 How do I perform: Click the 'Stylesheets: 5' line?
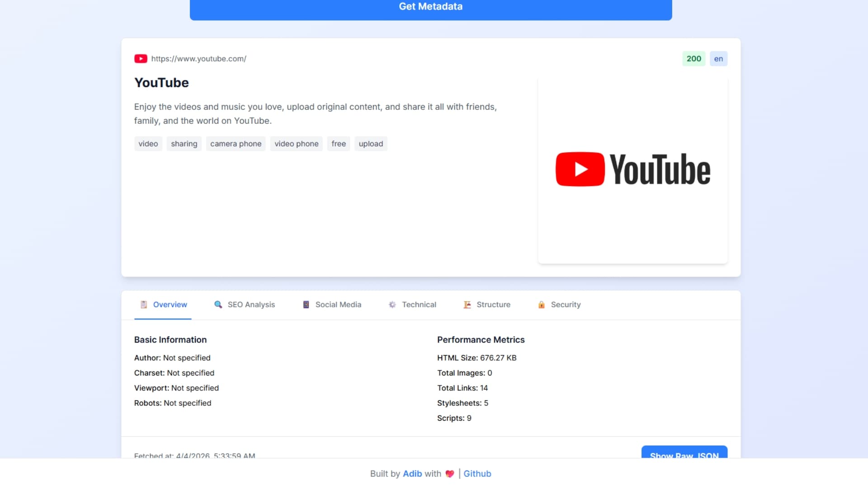[x=462, y=403]
